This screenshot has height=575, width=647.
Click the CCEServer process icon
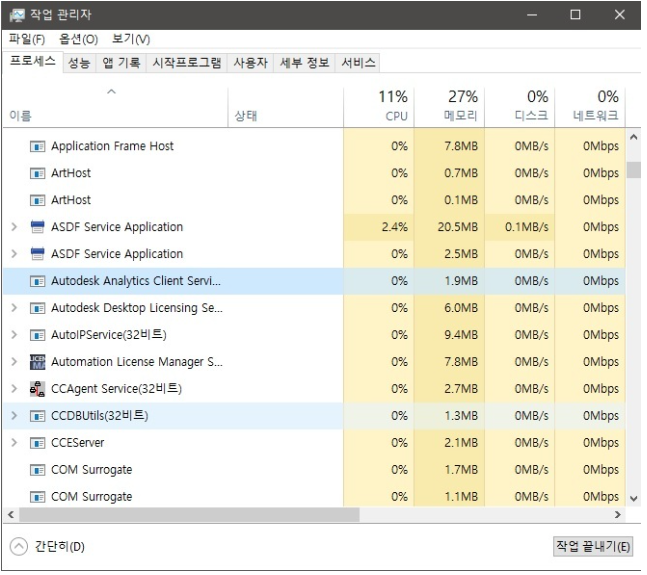click(38, 443)
